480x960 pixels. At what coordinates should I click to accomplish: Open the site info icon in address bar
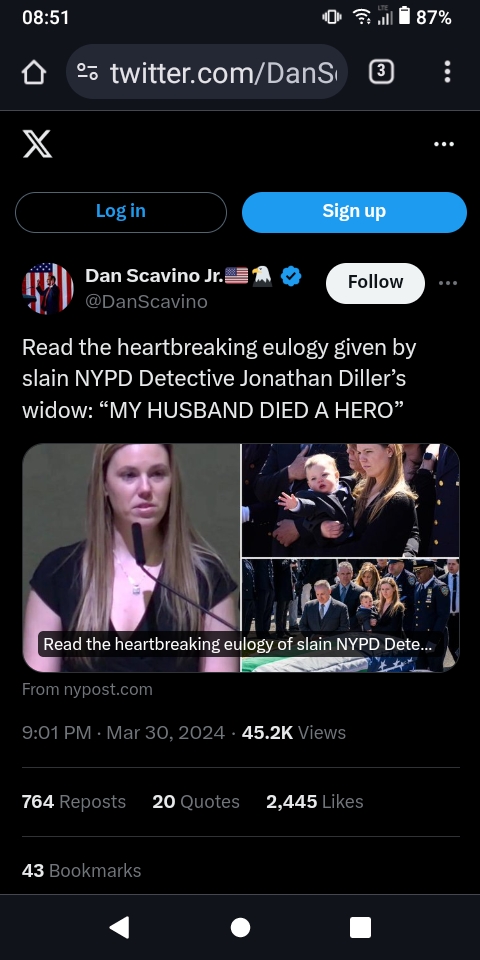pos(88,72)
